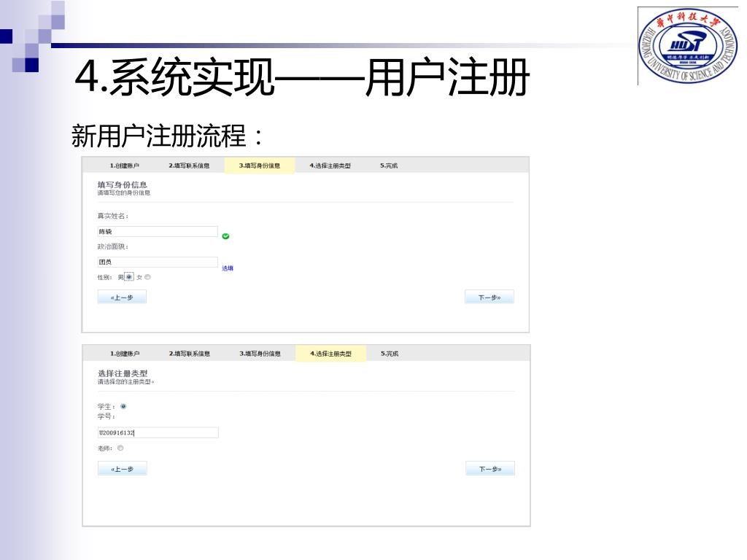Viewport: 747px width, 560px height.
Task: Click the 学号 field with U200916132
Action: [x=158, y=432]
